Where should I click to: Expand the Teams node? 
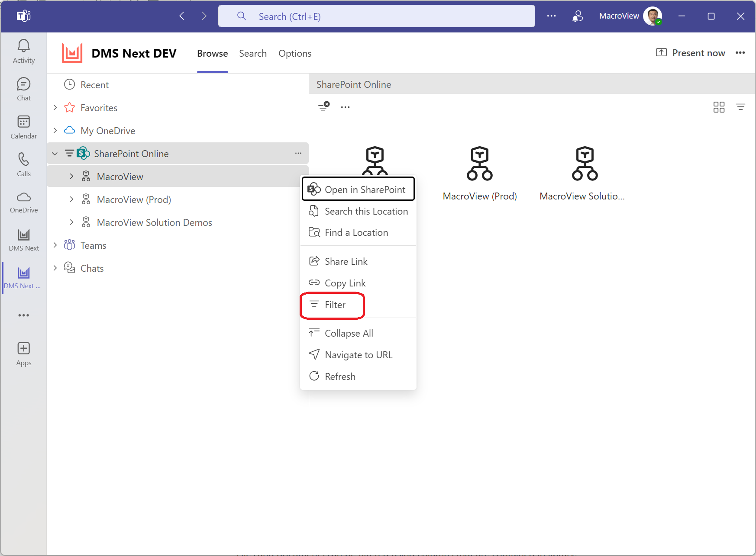[x=55, y=245]
